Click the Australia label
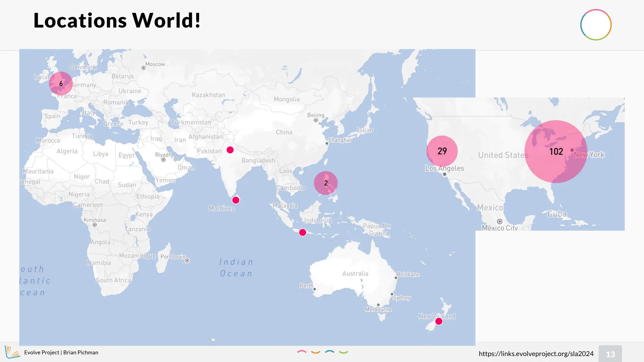This screenshot has height=362, width=644. 355,274
